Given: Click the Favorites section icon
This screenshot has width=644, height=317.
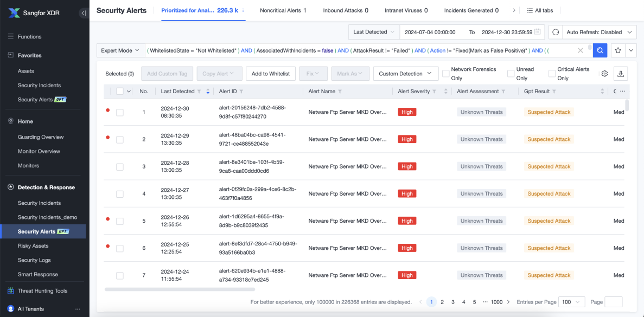Looking at the screenshot, I should 11,55.
